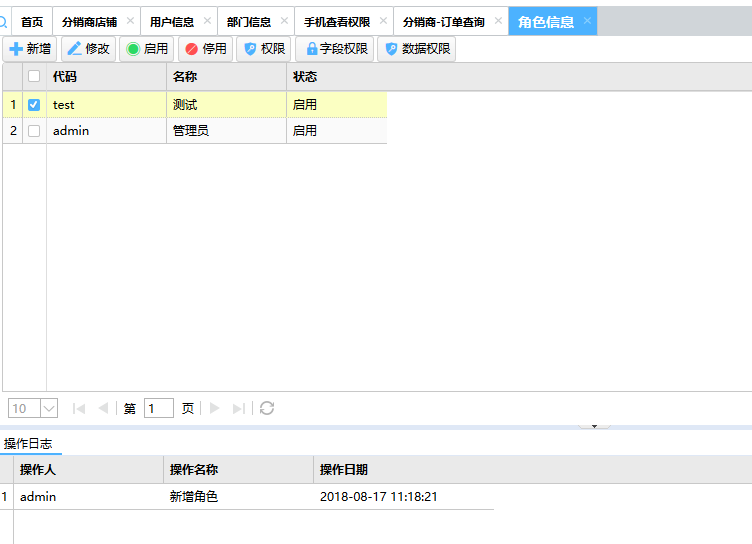The width and height of the screenshot is (752, 544).
Task: Switch to the 用户信息 tab
Action: pyautogui.click(x=171, y=21)
